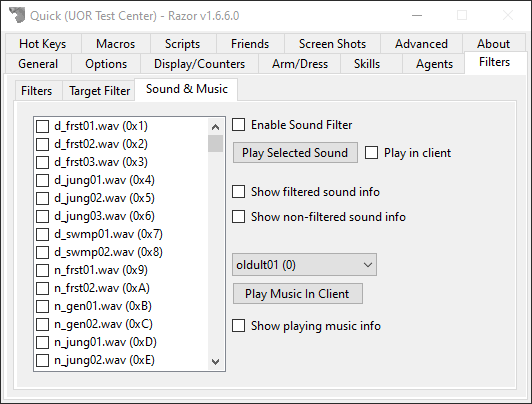Toggle Show filtered sound info
The height and width of the screenshot is (404, 532).
tap(239, 192)
